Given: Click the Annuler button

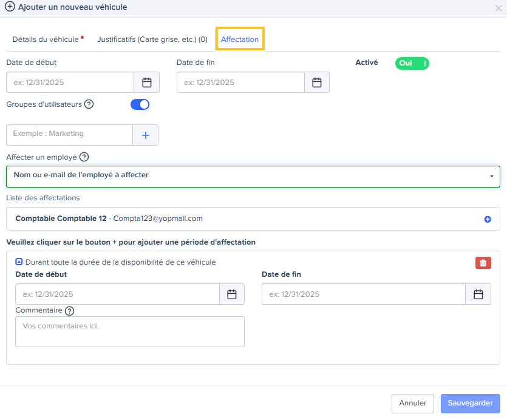Looking at the screenshot, I should tap(413, 403).
